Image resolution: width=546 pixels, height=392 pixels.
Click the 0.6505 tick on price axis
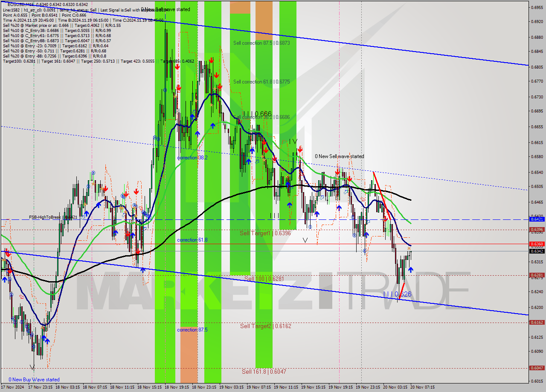(x=537, y=186)
